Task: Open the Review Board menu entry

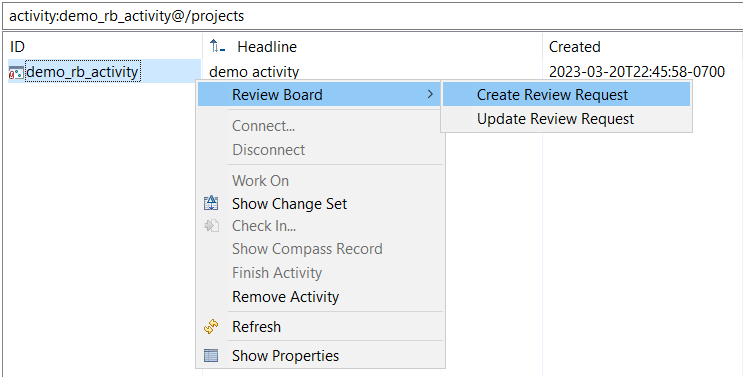Action: pyautogui.click(x=320, y=94)
